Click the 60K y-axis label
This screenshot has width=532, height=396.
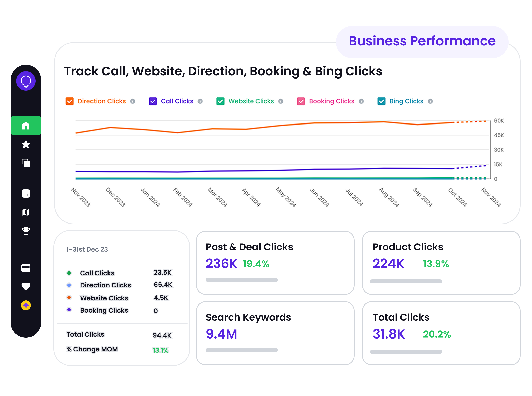(499, 121)
